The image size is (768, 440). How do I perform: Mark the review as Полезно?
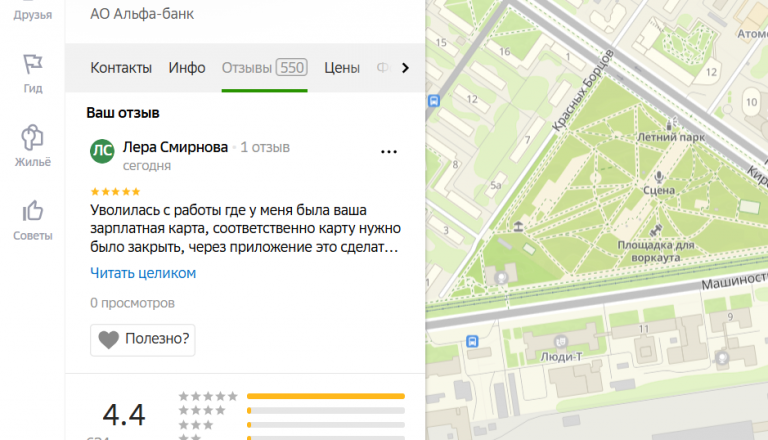point(143,340)
